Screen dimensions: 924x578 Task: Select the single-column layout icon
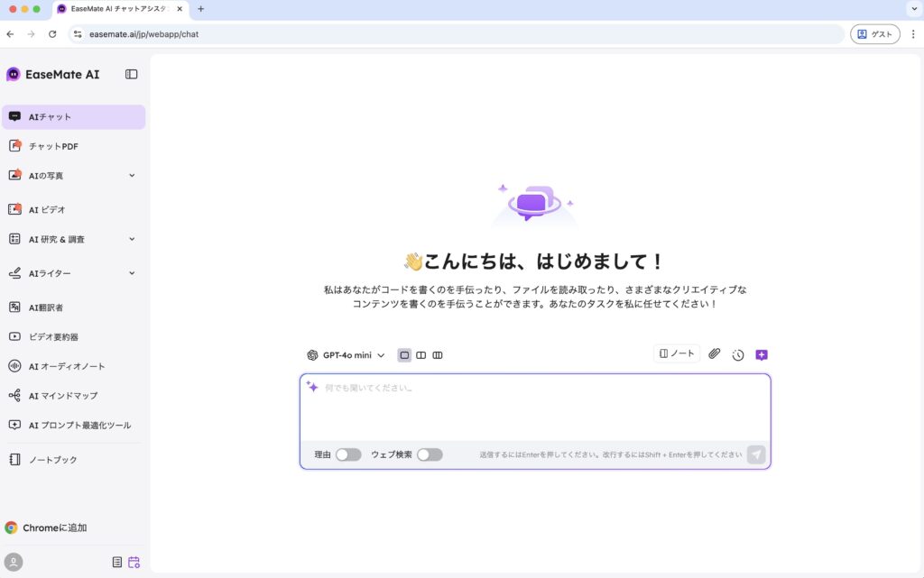point(404,355)
